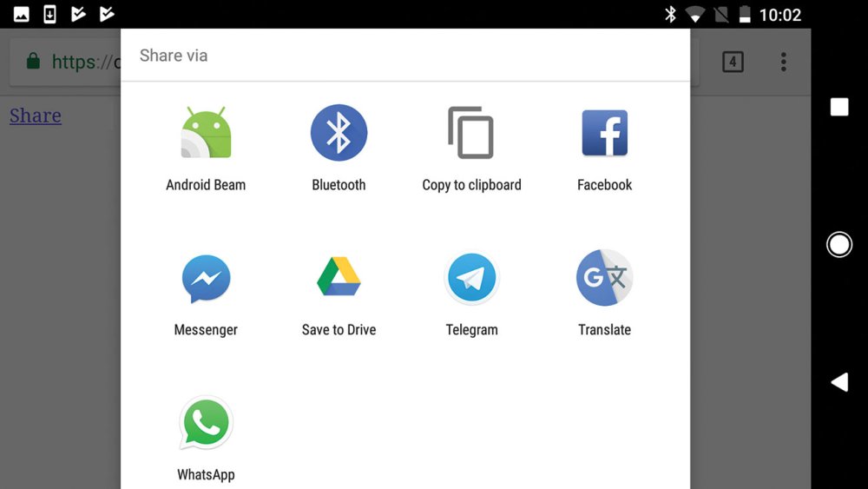This screenshot has height=489, width=868.
Task: Share using the Telegram icon
Action: [x=471, y=277]
